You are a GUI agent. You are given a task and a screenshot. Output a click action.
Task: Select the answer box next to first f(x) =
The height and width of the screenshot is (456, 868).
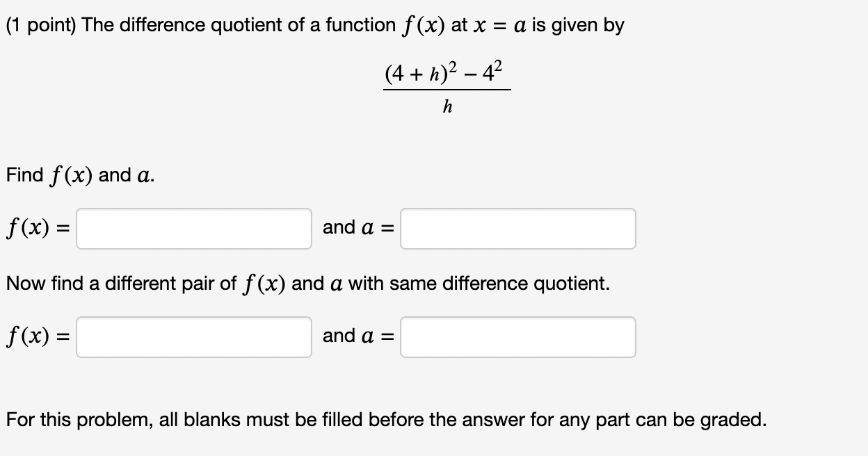(193, 228)
